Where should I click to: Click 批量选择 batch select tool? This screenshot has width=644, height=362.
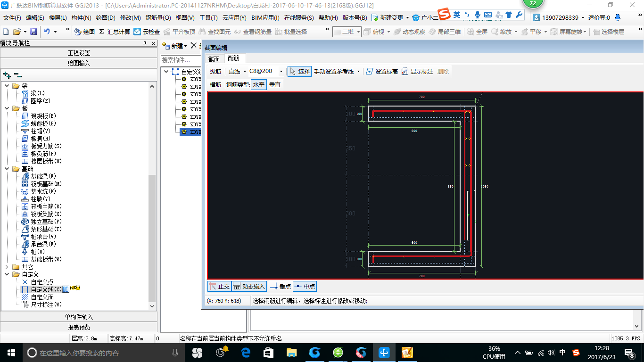pyautogui.click(x=291, y=32)
